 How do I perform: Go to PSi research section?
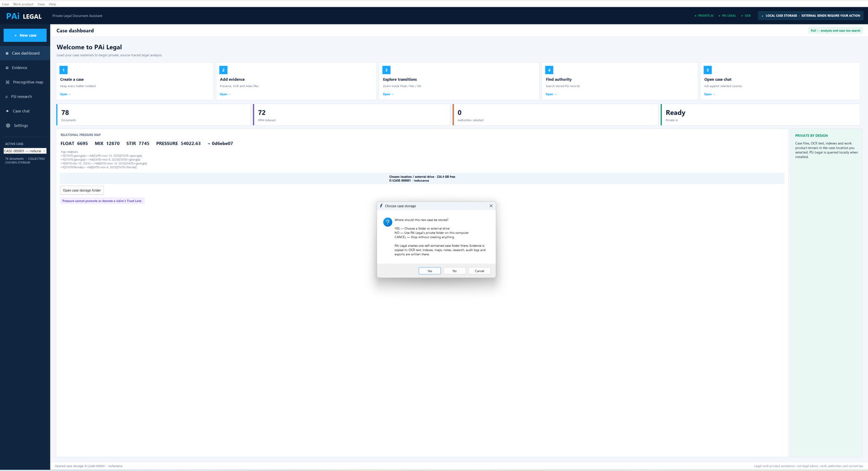pos(25,97)
